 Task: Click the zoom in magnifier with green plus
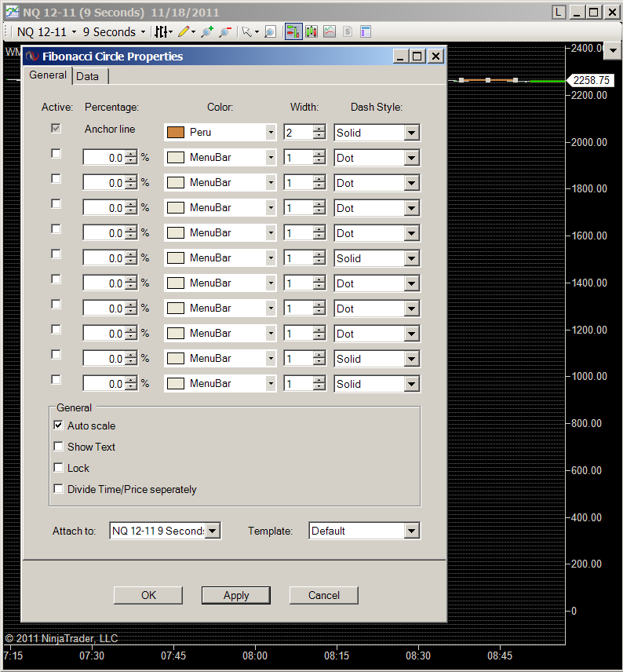pyautogui.click(x=207, y=31)
